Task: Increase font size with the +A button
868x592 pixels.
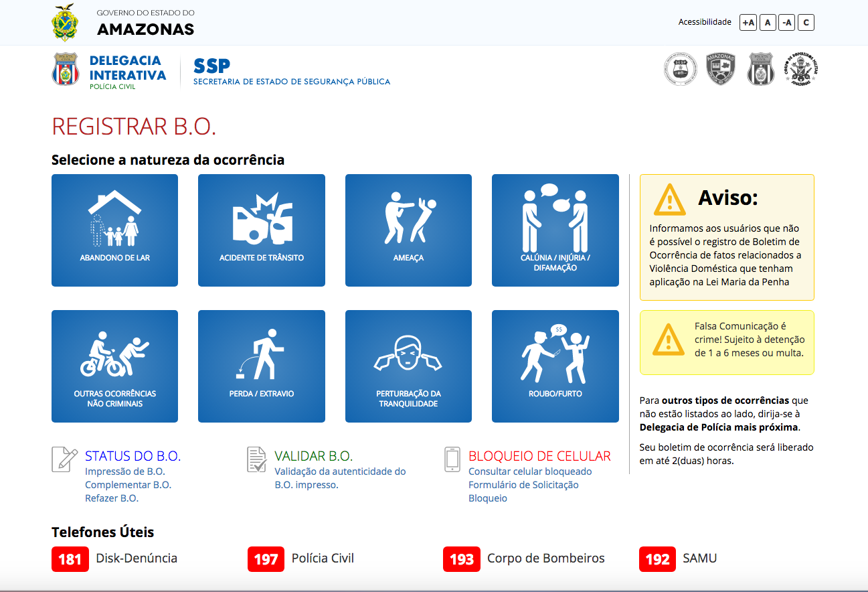Action: pos(748,22)
